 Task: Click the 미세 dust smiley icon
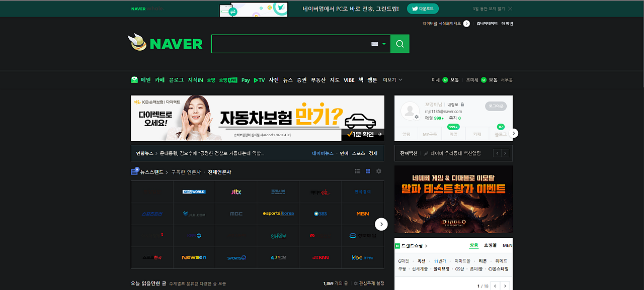(x=445, y=80)
